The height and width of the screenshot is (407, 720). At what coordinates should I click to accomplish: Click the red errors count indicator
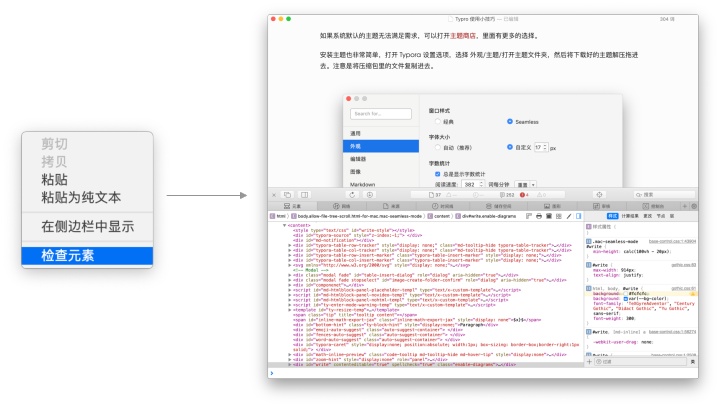click(524, 195)
